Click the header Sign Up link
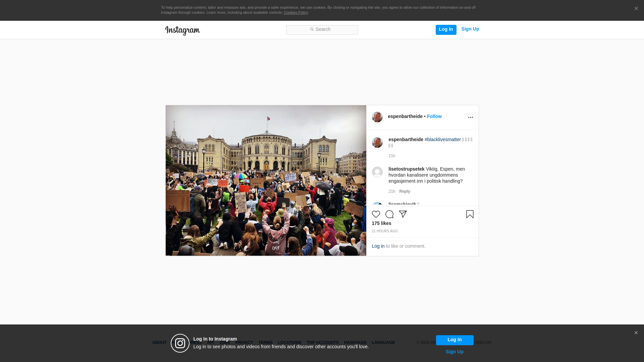 470,29
